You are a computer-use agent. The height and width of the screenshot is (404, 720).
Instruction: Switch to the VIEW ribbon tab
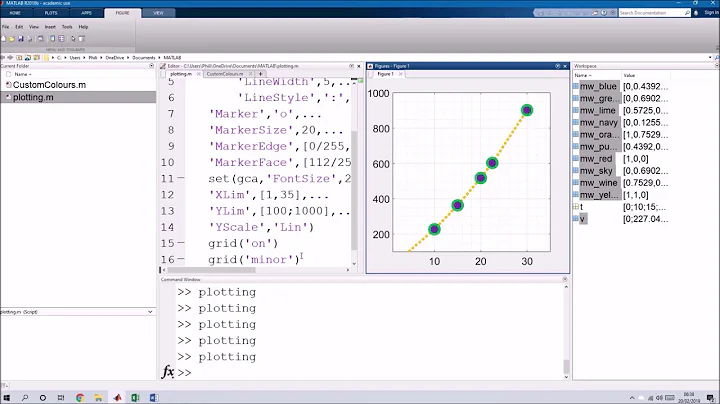pyautogui.click(x=158, y=13)
